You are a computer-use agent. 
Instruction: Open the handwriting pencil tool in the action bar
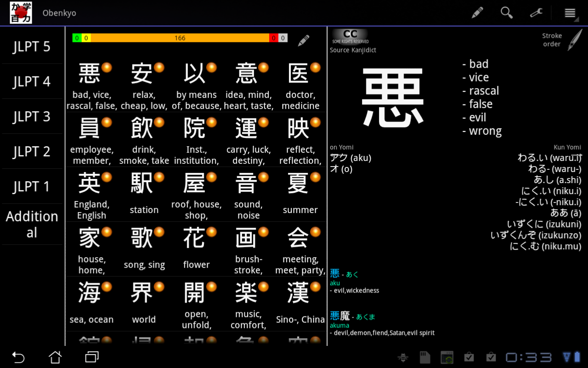477,13
